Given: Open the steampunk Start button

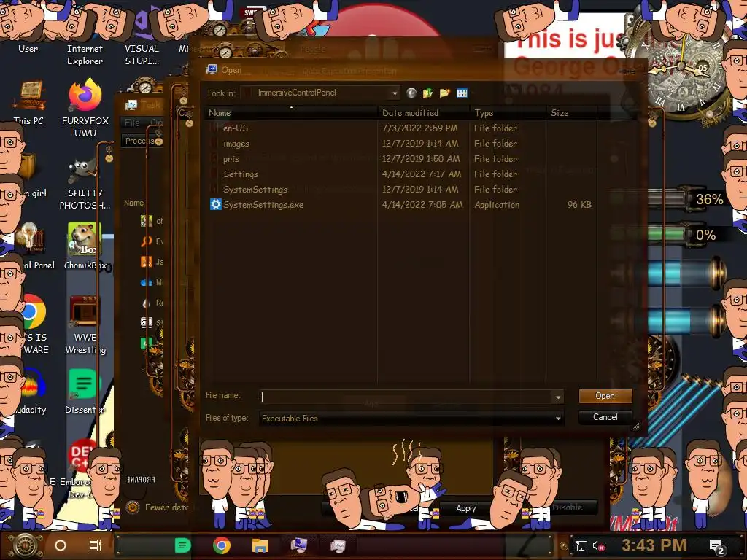Looking at the screenshot, I should pos(26,545).
